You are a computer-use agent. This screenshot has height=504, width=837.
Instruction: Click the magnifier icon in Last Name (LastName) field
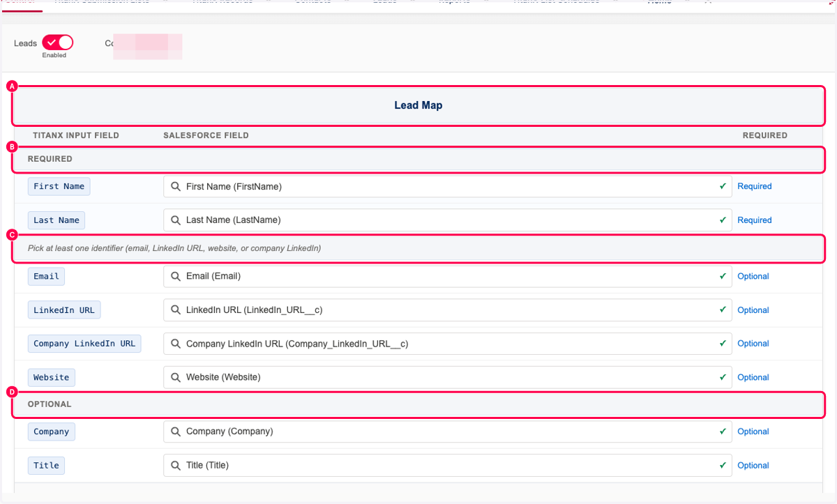pyautogui.click(x=176, y=220)
